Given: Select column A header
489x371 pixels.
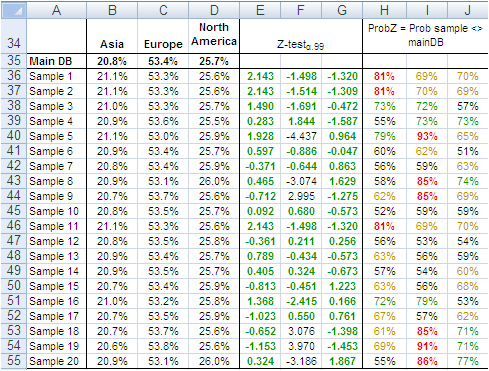Looking at the screenshot, I should [x=56, y=11].
